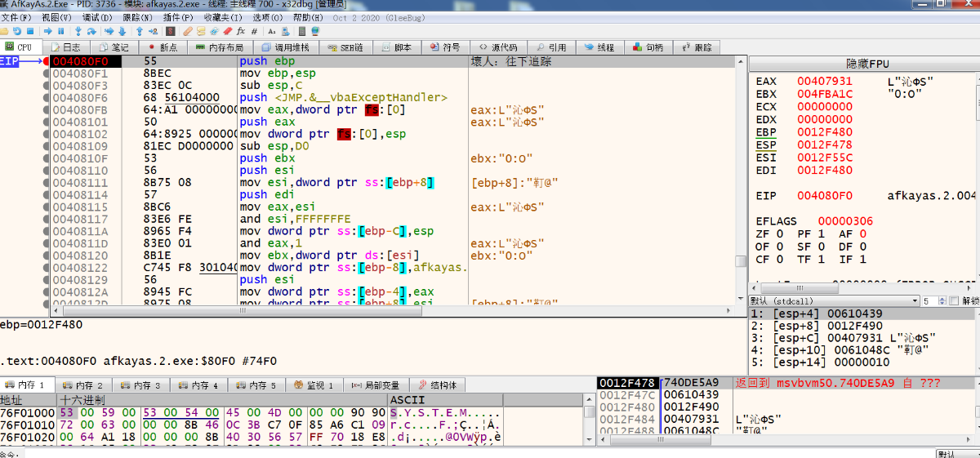
Task: Click the step into icon
Action: pos(78,31)
